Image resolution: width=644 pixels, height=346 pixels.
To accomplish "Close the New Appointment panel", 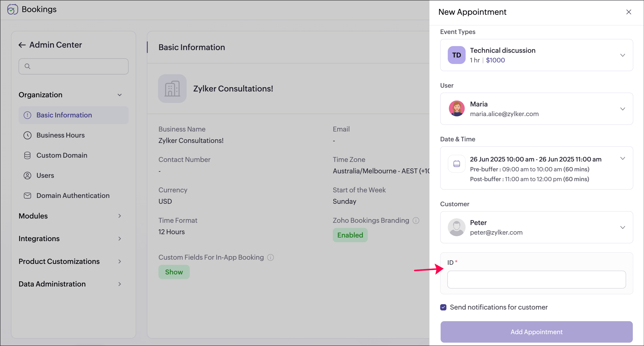I will click(629, 12).
